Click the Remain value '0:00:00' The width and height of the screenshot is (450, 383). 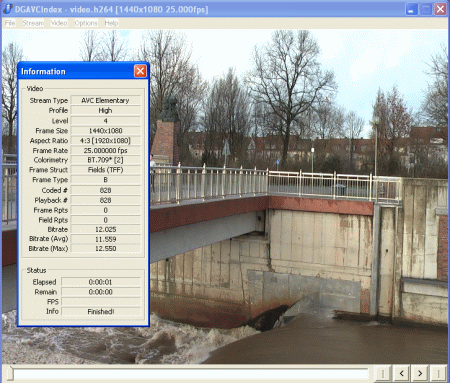101,292
